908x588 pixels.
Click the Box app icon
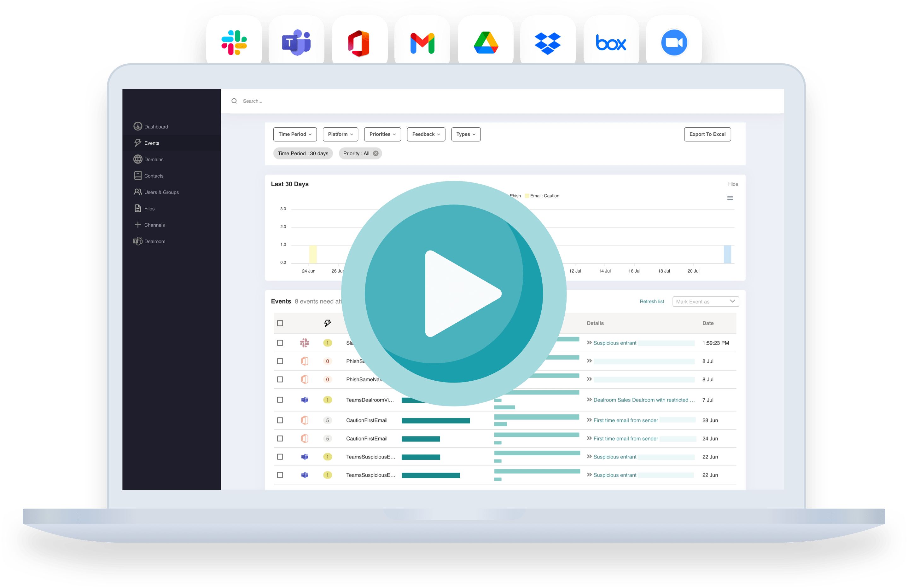click(611, 43)
